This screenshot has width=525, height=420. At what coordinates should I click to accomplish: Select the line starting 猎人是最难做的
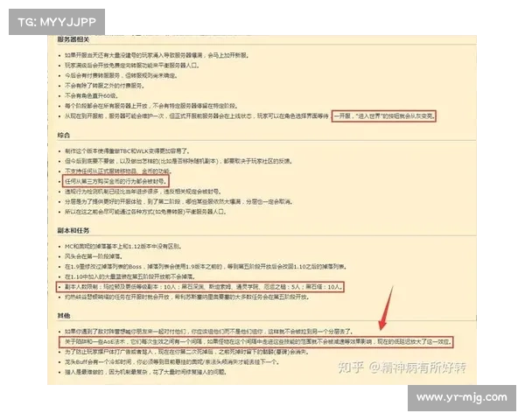146,372
